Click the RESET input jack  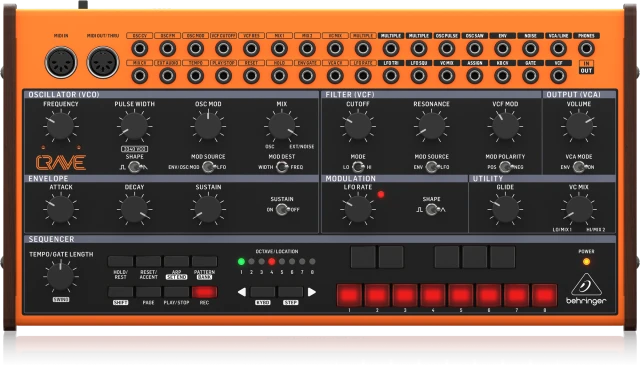pos(251,76)
